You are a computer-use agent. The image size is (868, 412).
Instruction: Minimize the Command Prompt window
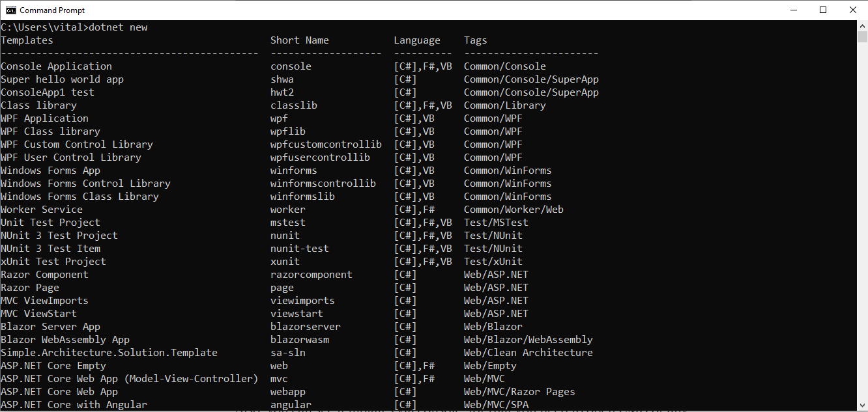pos(794,10)
